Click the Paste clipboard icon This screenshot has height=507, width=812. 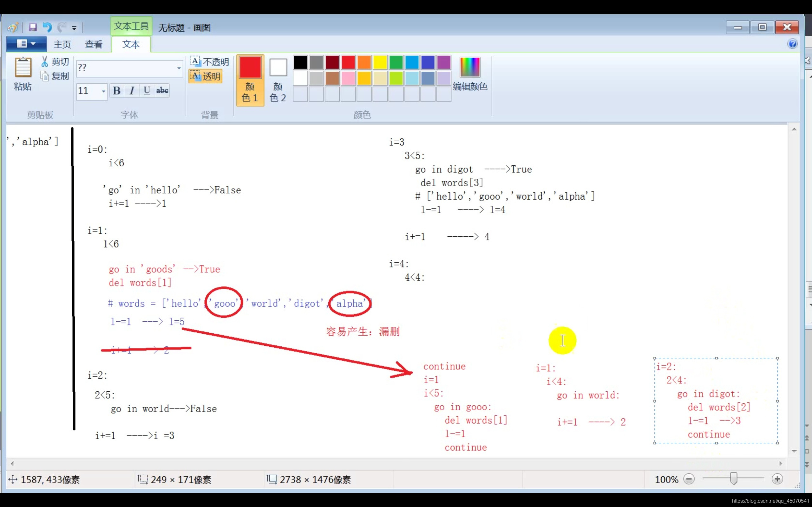[x=23, y=67]
